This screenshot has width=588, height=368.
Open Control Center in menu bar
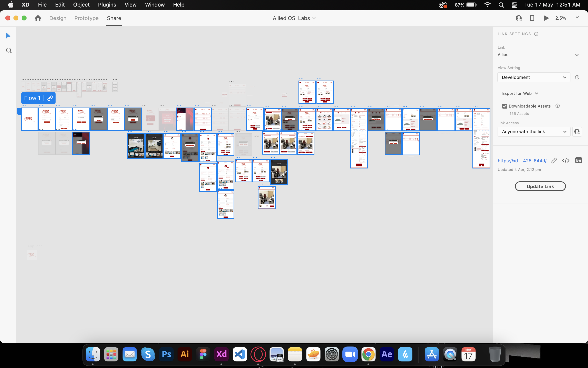click(514, 5)
